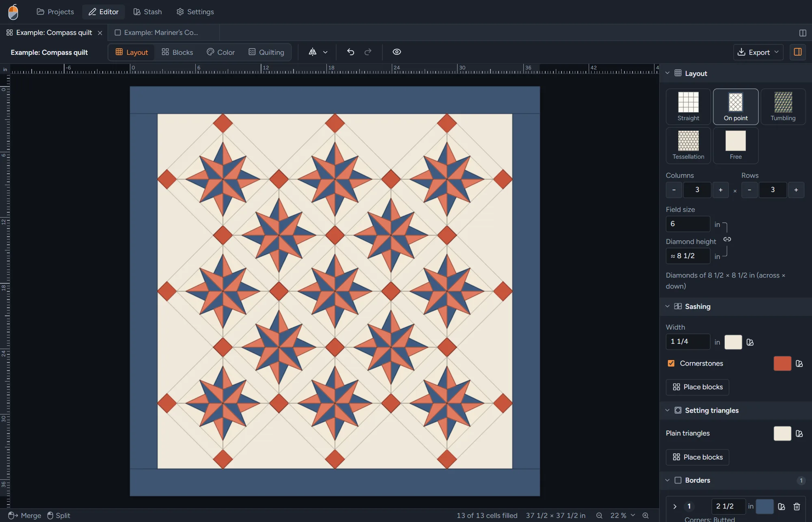Click the Merge button
The width and height of the screenshot is (812, 522).
[25, 516]
